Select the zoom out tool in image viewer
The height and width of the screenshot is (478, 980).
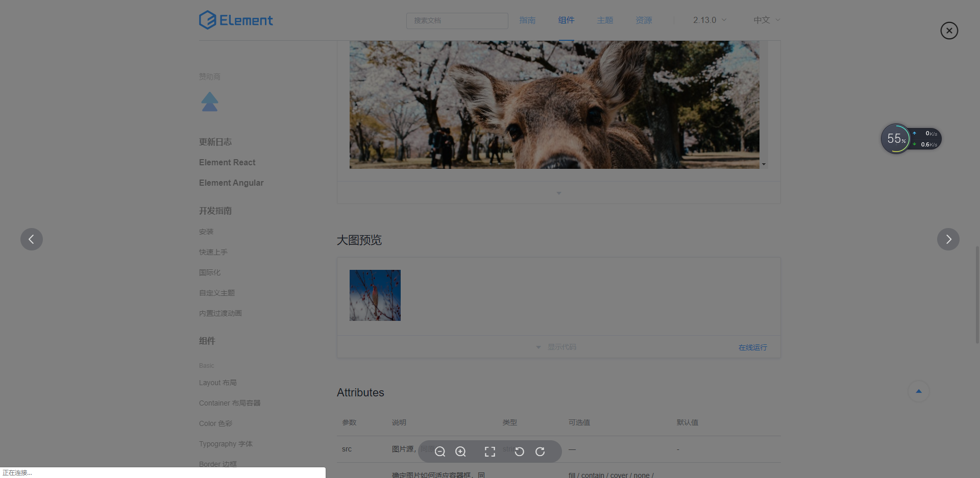(440, 451)
